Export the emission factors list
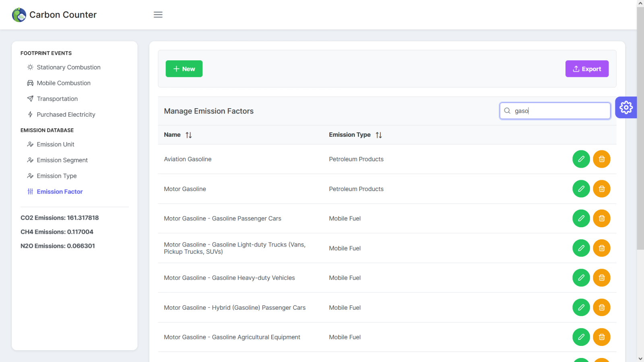 point(586,69)
